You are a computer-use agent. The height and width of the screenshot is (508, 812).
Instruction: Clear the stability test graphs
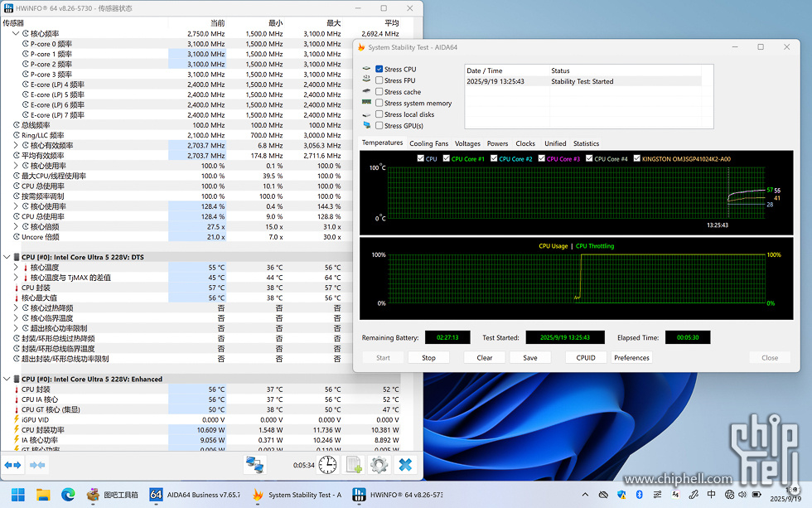485,358
